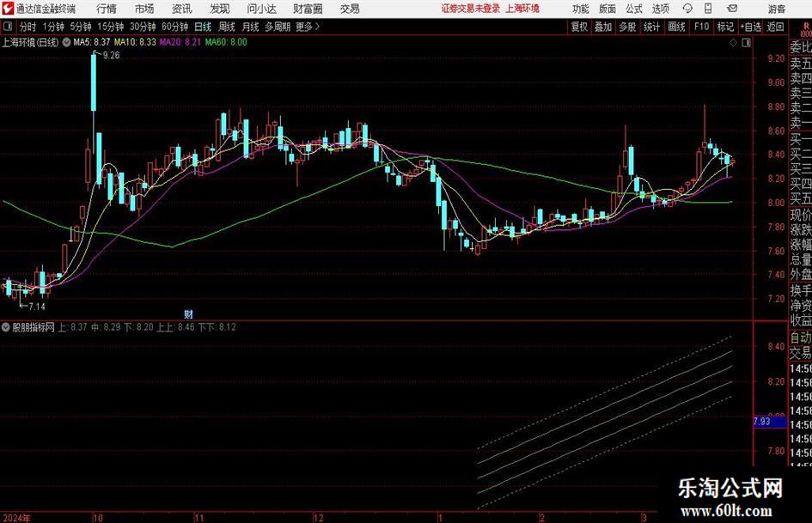Open the 财富圈 menu
The width and height of the screenshot is (812, 523).
[x=308, y=9]
